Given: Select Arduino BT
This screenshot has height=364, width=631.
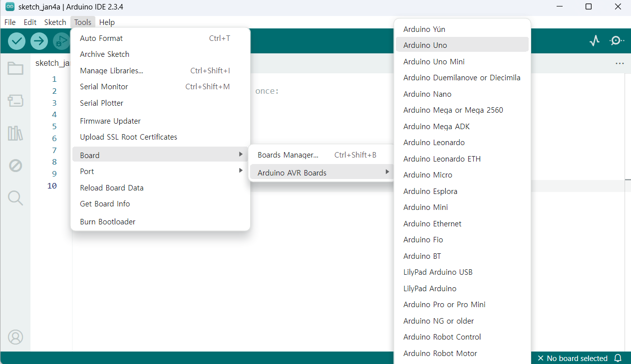Looking at the screenshot, I should point(462,256).
